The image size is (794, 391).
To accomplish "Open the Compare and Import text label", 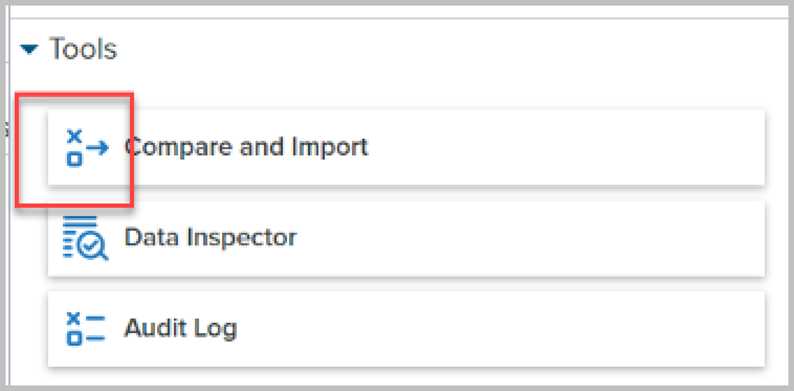I will pyautogui.click(x=246, y=147).
